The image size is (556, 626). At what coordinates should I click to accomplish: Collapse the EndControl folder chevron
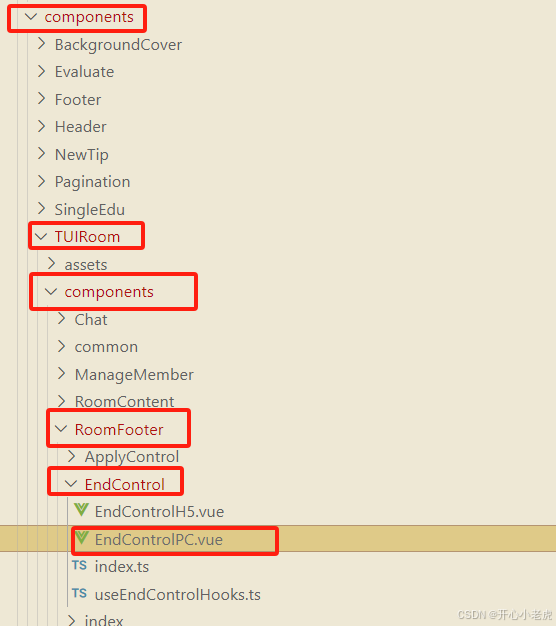[71, 484]
